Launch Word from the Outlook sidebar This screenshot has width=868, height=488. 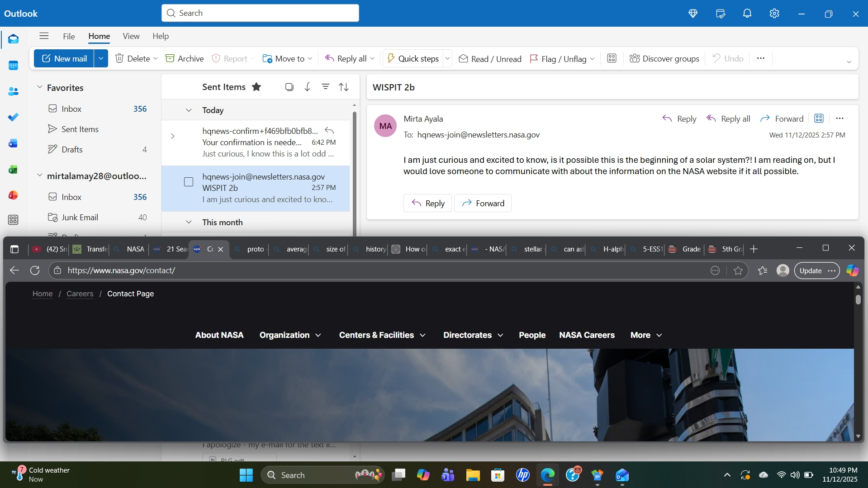tap(13, 143)
